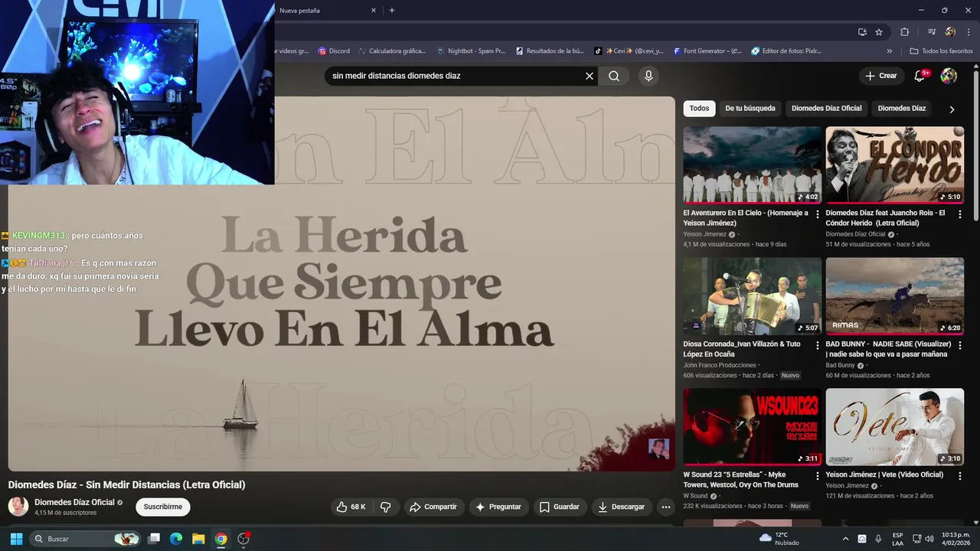Image resolution: width=980 pixels, height=551 pixels.
Task: Open options for El Aventurero En El Cielo video
Action: [x=818, y=214]
